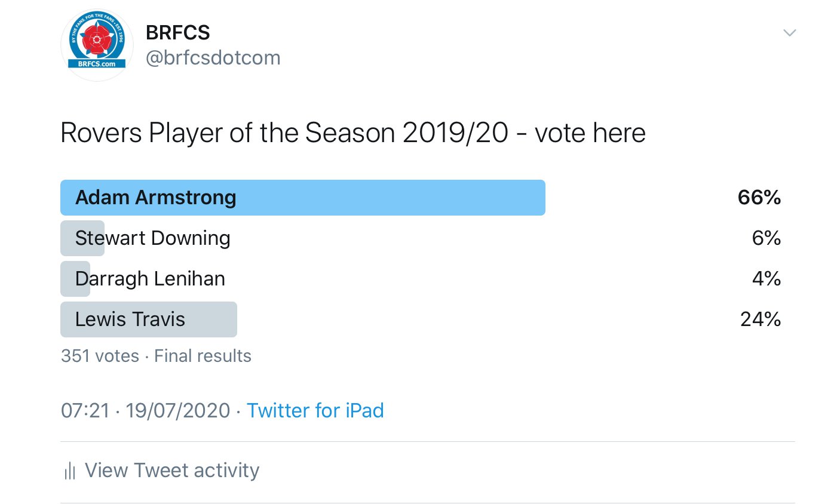Click the BRFCS profile avatar logo

97,45
